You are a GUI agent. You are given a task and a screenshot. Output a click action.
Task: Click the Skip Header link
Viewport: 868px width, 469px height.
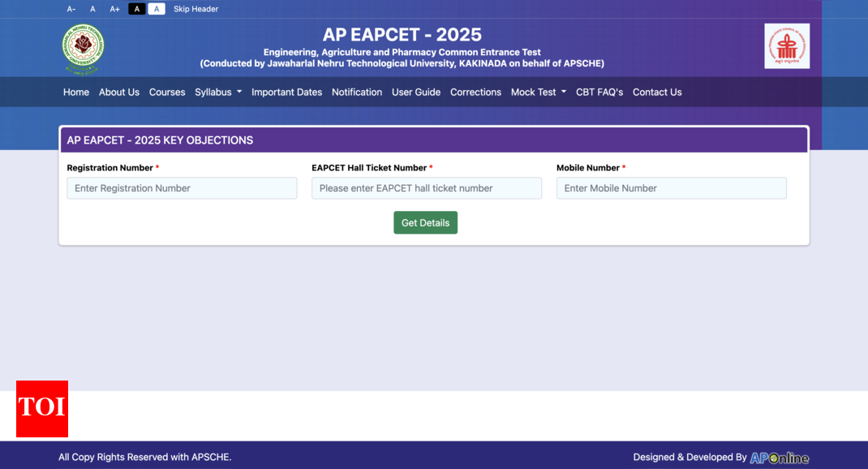(x=196, y=9)
